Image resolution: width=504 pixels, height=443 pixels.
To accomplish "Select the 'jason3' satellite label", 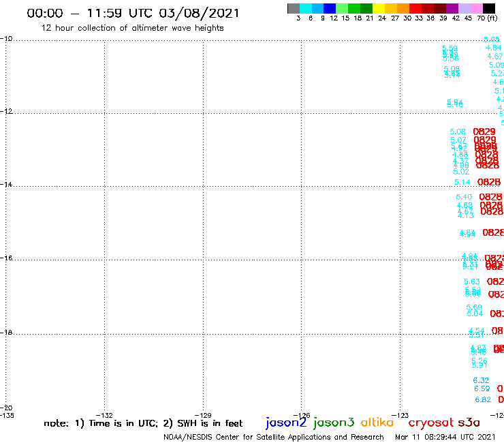I will [334, 423].
